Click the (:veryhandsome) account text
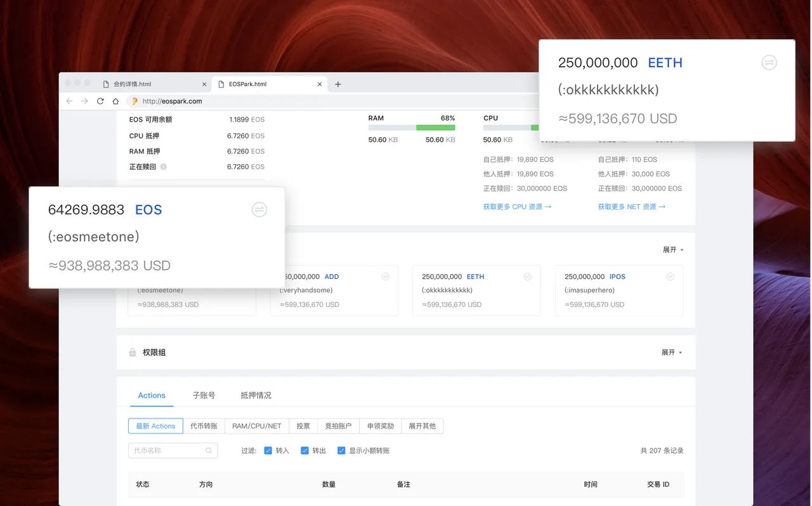 click(x=306, y=290)
